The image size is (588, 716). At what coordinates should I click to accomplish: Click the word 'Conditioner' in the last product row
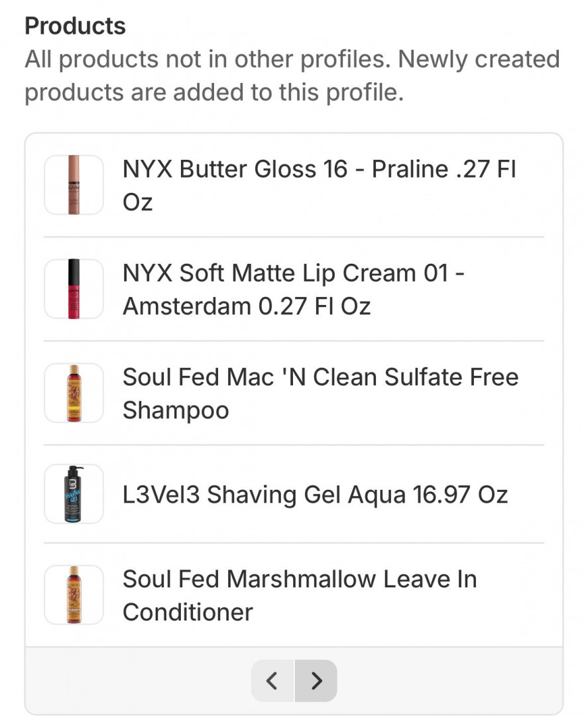188,612
